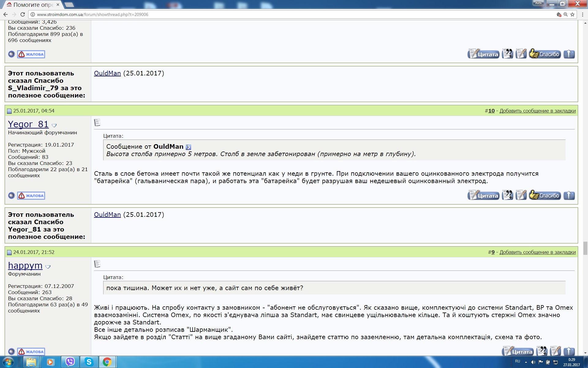Toggle multi-quote icon in Yegor_81's post

(x=507, y=195)
